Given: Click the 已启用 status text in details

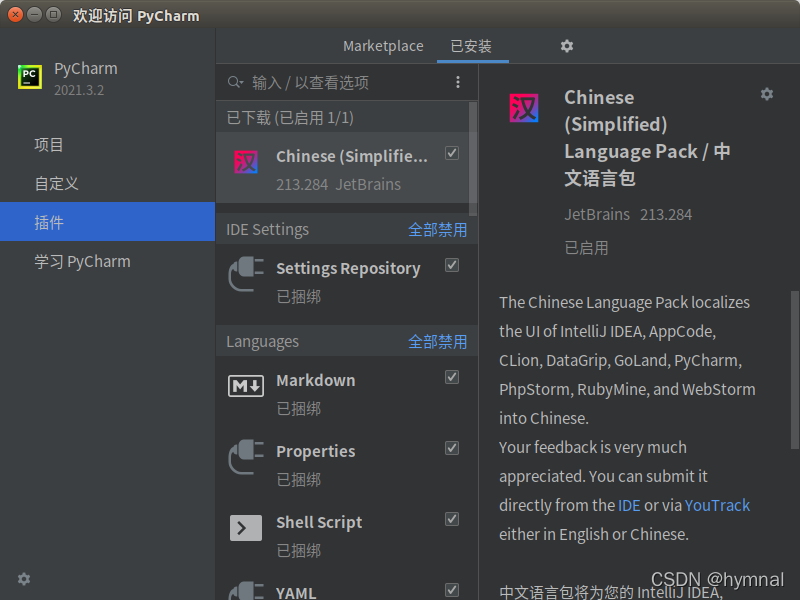Looking at the screenshot, I should pyautogui.click(x=586, y=248).
